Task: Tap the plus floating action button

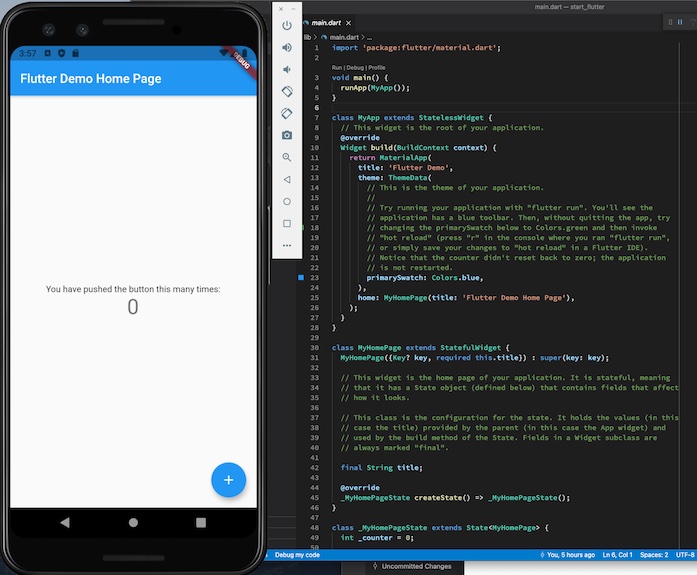Action: pos(228,480)
